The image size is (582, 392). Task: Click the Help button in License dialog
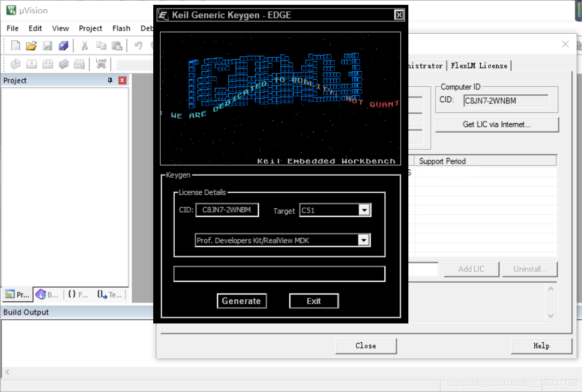[x=541, y=345]
